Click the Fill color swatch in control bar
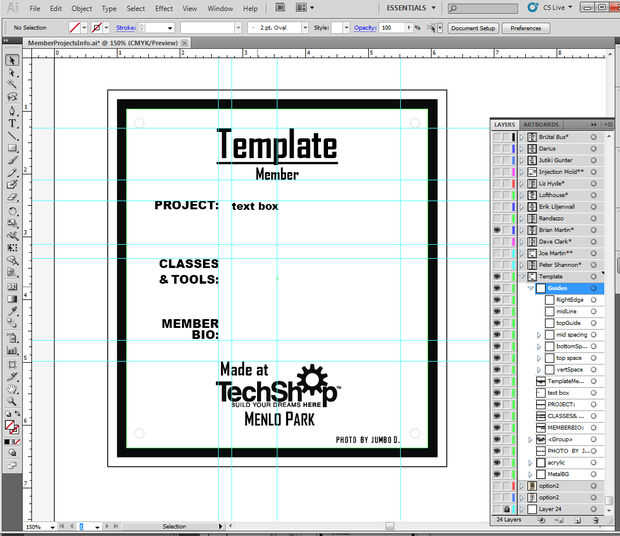 (74, 28)
